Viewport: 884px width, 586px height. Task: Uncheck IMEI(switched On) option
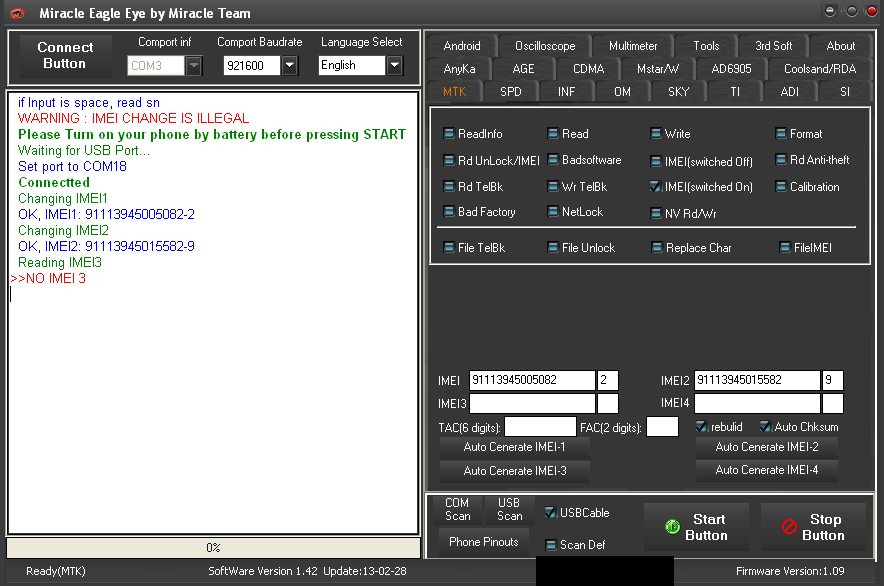(x=701, y=187)
